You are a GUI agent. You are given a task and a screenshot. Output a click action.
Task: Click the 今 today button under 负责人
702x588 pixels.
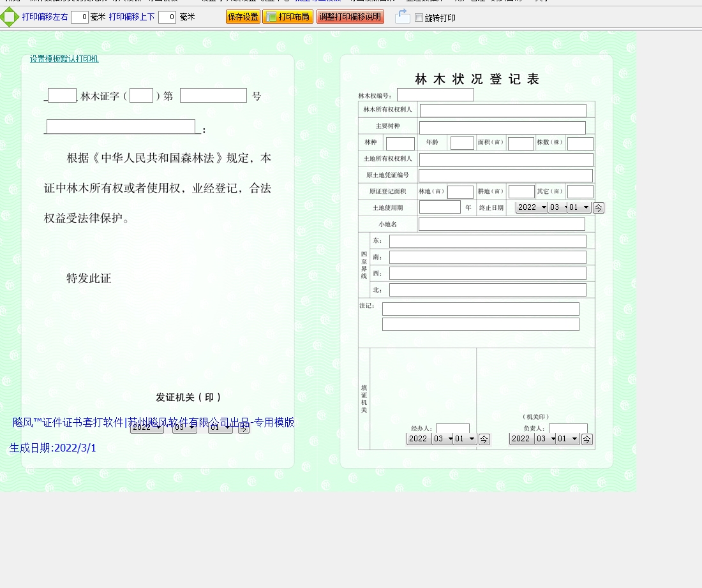click(586, 439)
